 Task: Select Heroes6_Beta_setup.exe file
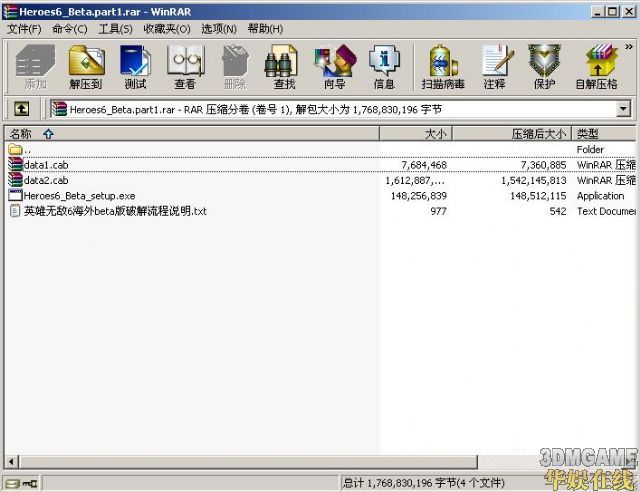pyautogui.click(x=320, y=196)
